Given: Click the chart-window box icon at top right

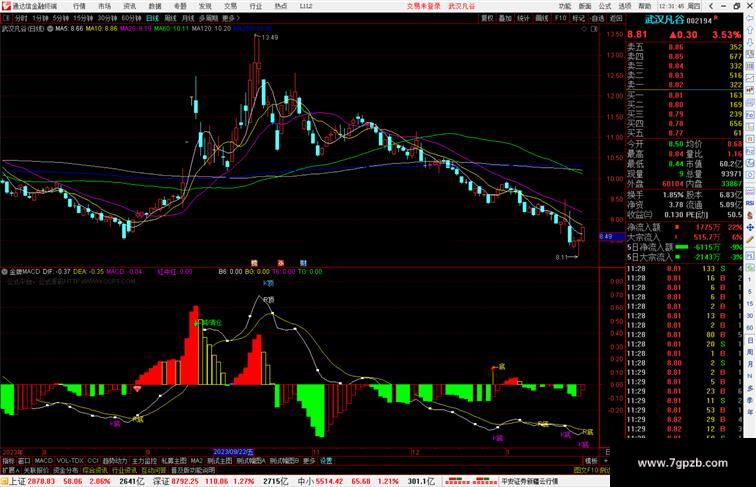Looking at the screenshot, I should 594,29.
